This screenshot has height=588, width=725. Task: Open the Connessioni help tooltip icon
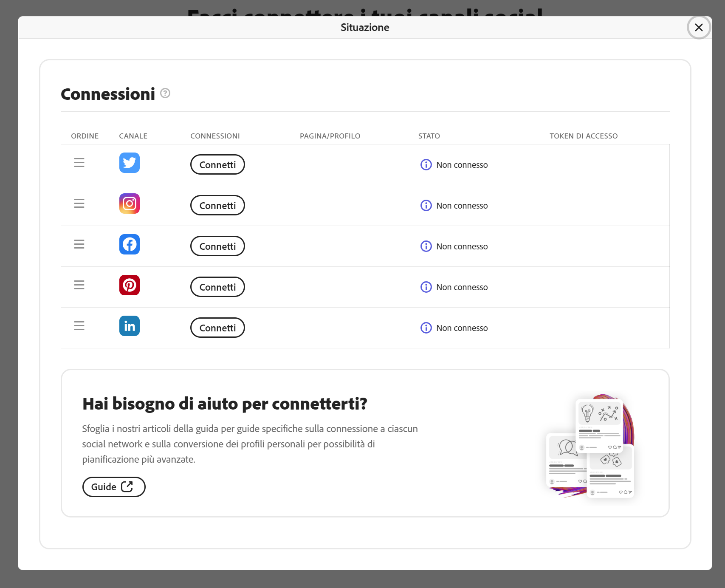(165, 93)
